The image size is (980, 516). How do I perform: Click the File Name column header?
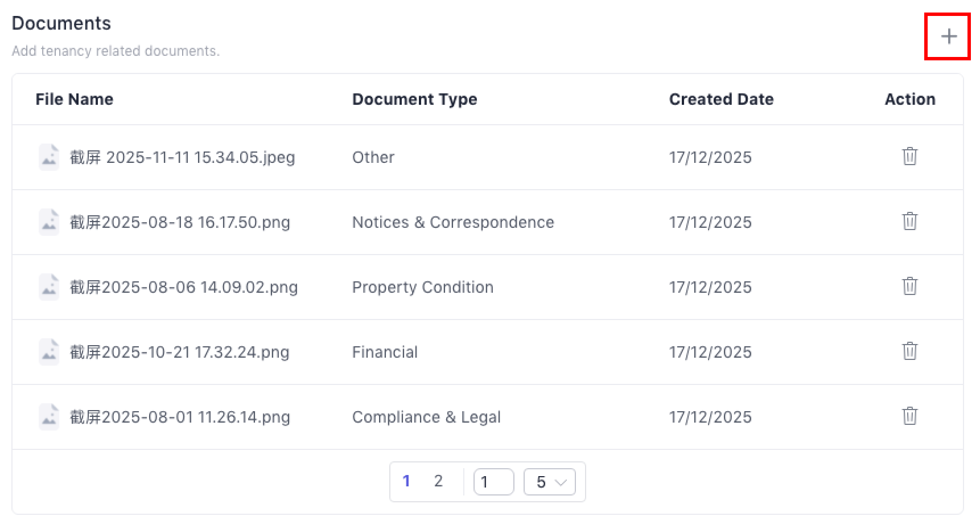[x=75, y=99]
